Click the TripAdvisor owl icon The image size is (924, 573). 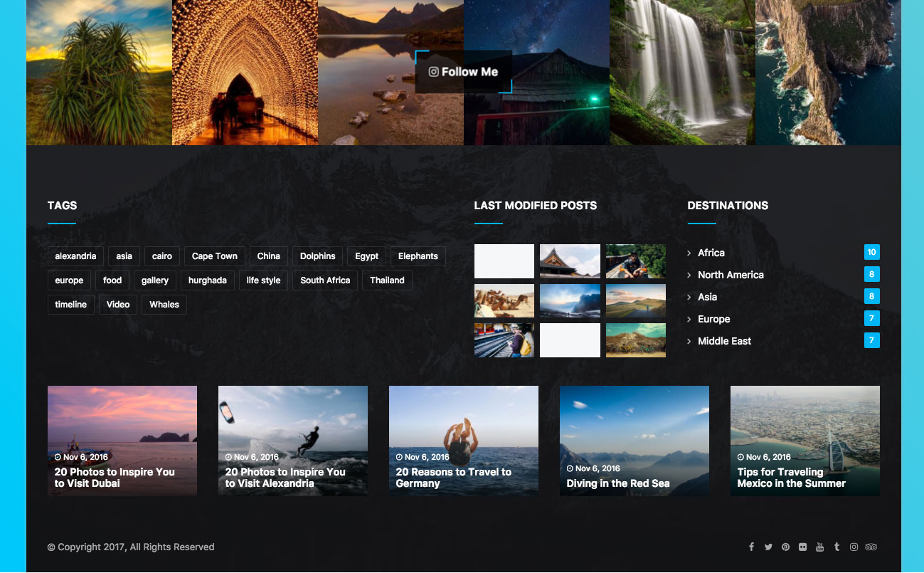coord(871,547)
